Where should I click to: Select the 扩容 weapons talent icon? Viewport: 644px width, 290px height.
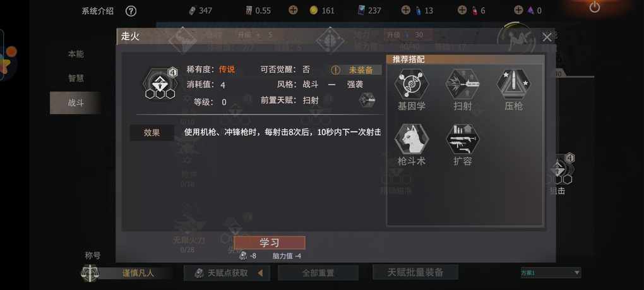462,139
